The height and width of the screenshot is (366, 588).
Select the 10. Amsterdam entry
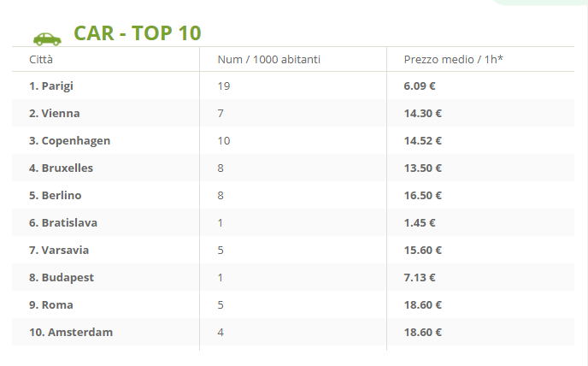tap(71, 333)
